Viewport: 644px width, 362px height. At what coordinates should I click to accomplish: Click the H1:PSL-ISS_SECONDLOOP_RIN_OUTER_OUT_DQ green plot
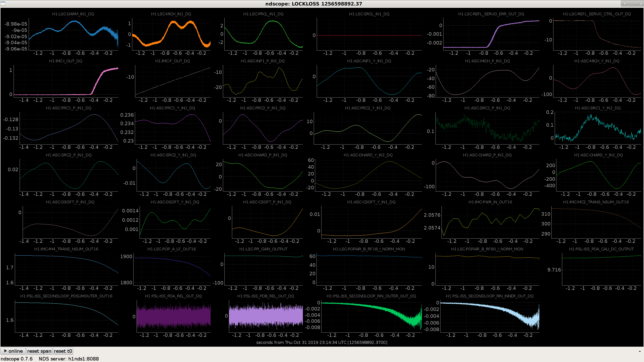372,316
